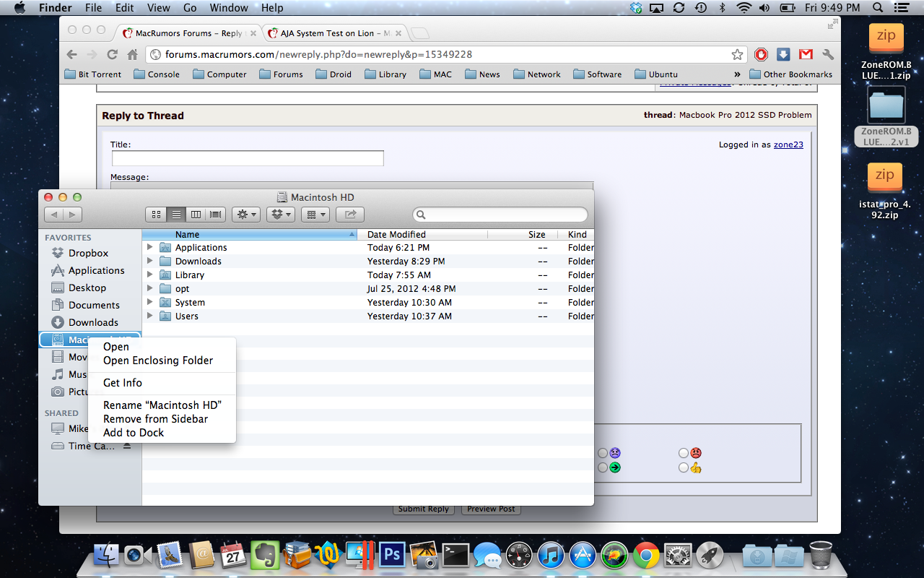This screenshot has width=924, height=578.
Task: Open Other Bookmarks folder
Action: (x=791, y=74)
